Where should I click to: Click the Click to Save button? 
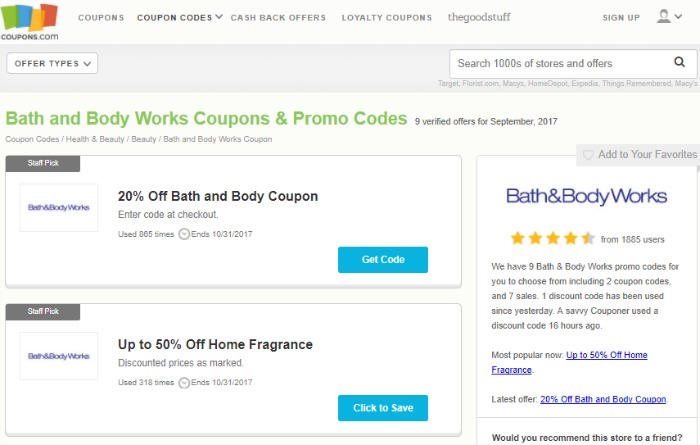383,408
